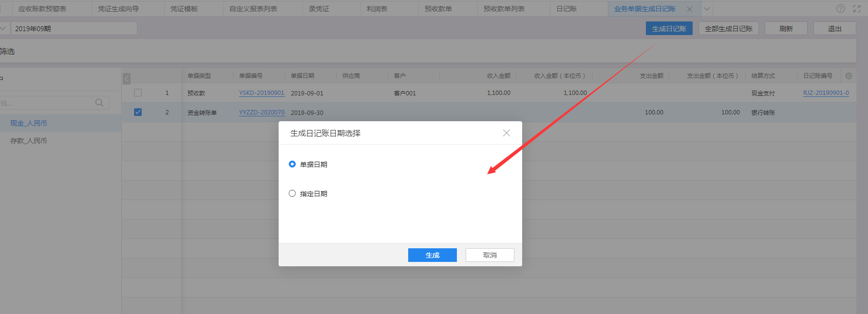Click the 全部生成日记账 button

tap(729, 29)
